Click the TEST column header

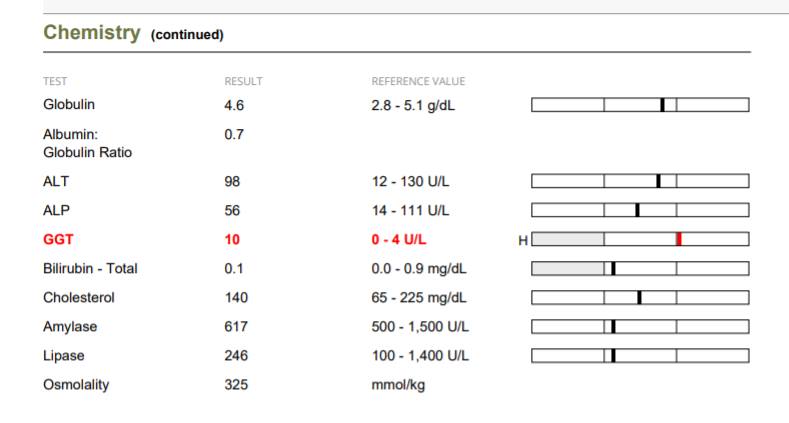point(55,81)
